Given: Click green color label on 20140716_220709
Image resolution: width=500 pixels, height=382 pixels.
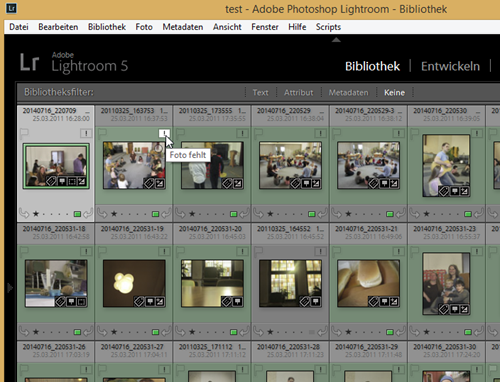Looking at the screenshot, I should click(x=77, y=214).
